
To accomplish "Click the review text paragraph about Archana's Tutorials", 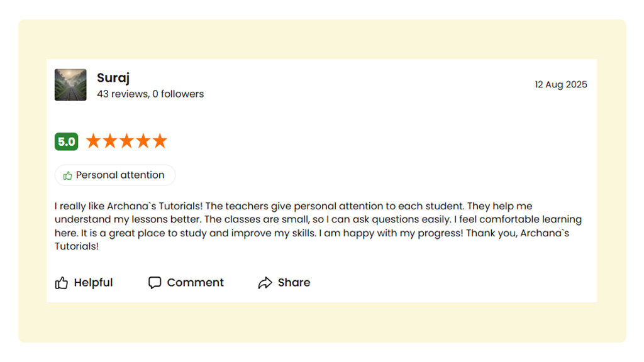I will tap(314, 219).
